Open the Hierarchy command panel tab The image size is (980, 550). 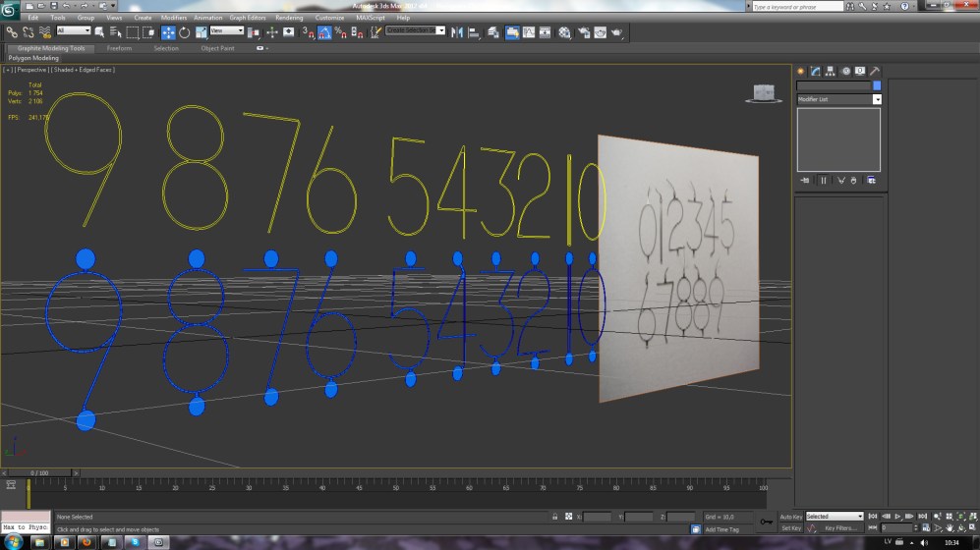pos(830,71)
